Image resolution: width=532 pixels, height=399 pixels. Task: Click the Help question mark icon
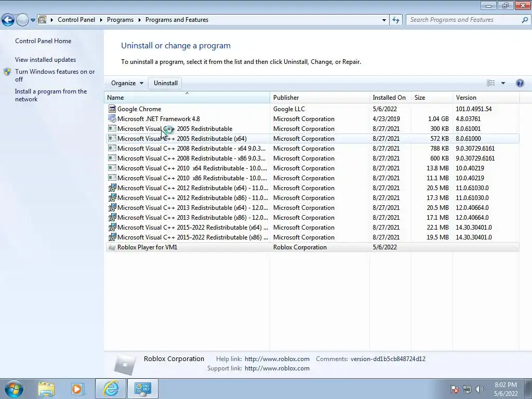click(520, 83)
